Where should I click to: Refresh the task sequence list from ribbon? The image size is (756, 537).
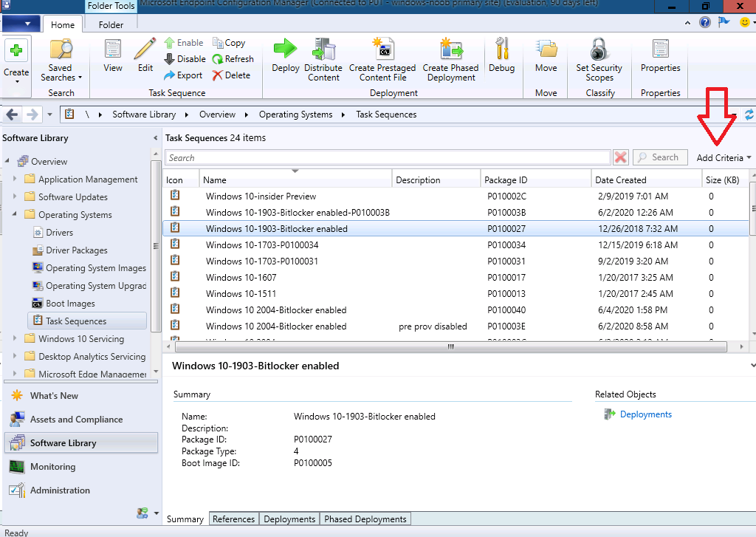233,59
